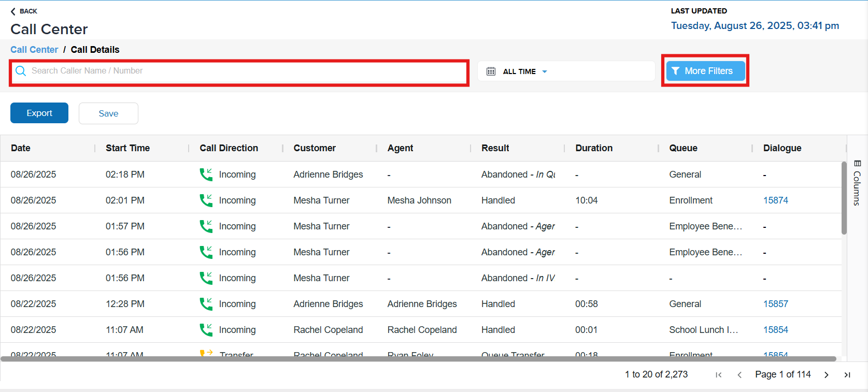Open dialogue 15874 link
This screenshot has height=392, width=868.
pos(775,200)
